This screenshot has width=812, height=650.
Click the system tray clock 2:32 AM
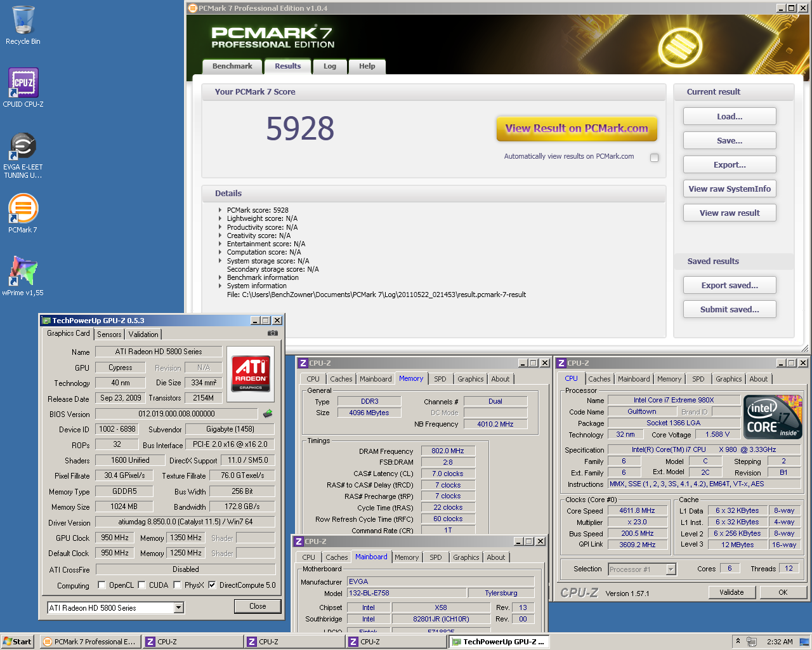click(779, 642)
